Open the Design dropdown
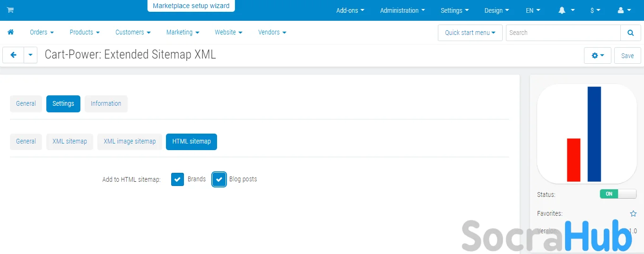 click(497, 10)
